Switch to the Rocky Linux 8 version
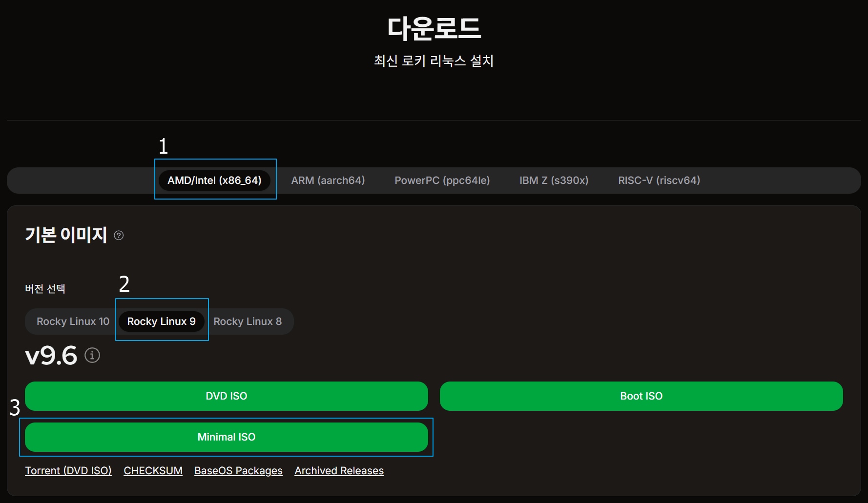 [x=248, y=322]
